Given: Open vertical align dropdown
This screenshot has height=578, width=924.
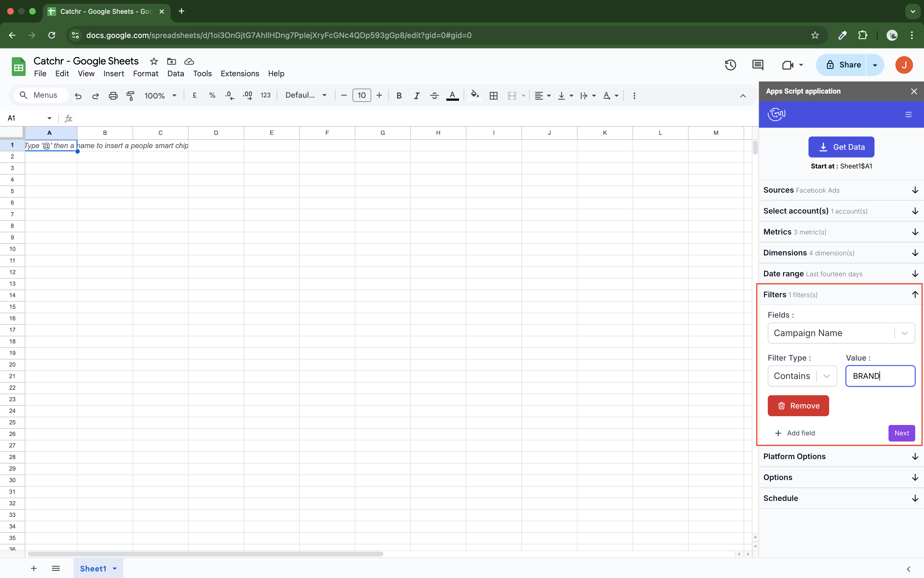Looking at the screenshot, I should tap(565, 96).
